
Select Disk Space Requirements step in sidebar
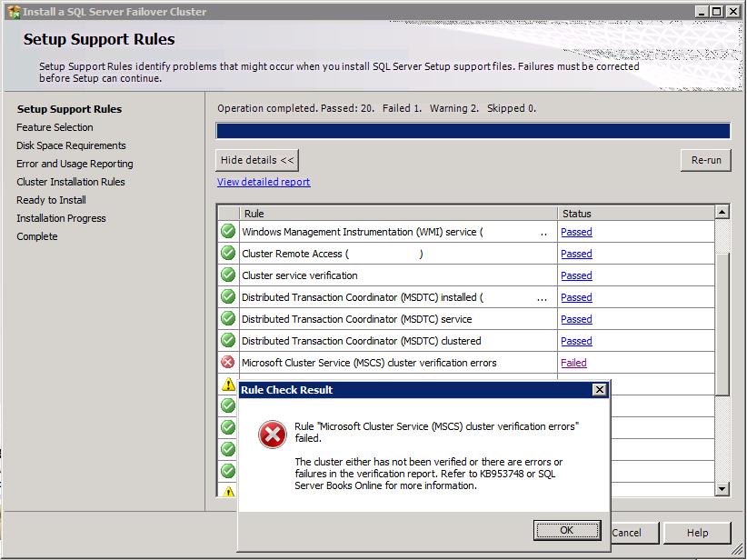click(71, 145)
